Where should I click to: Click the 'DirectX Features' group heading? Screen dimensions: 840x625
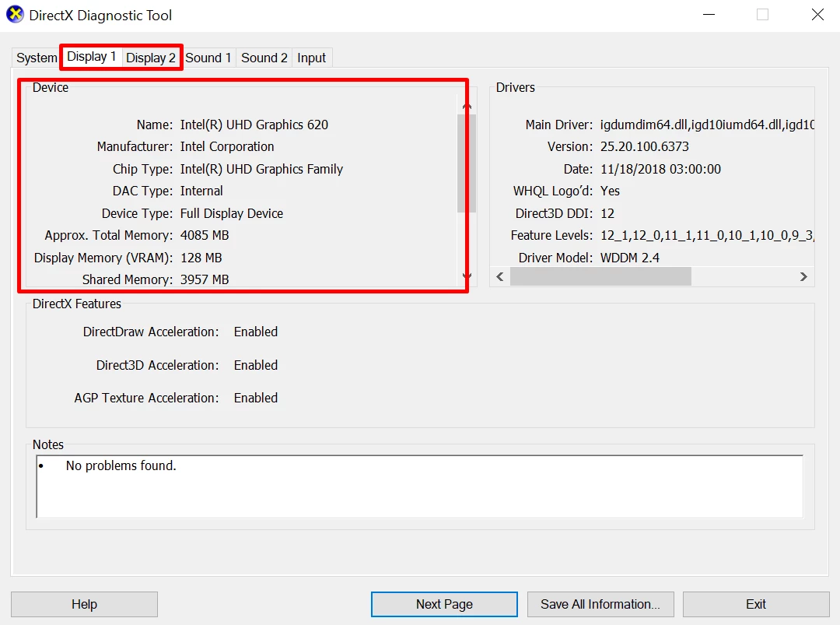tap(76, 304)
